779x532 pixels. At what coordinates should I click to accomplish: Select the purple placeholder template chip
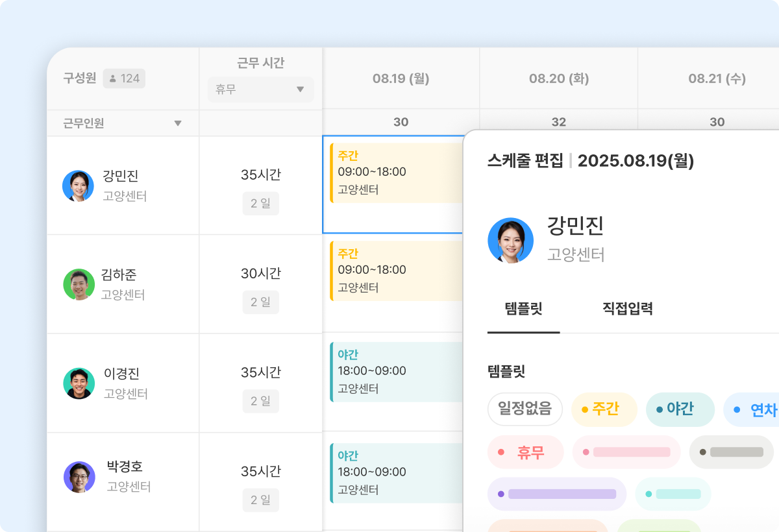[x=556, y=494]
